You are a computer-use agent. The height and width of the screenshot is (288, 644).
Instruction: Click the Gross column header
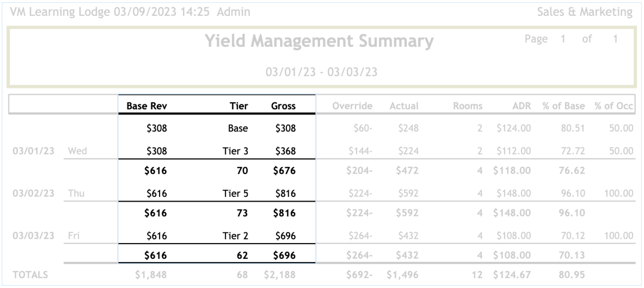[x=283, y=106]
